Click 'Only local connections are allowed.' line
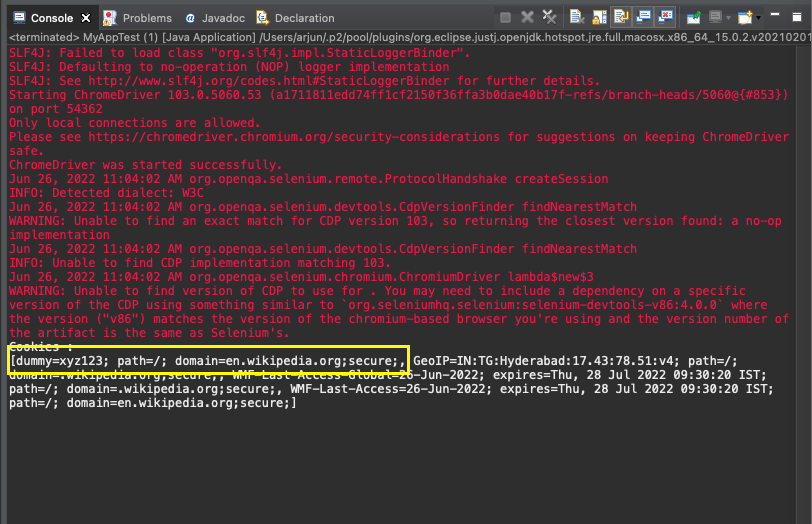The image size is (812, 524). (x=135, y=123)
